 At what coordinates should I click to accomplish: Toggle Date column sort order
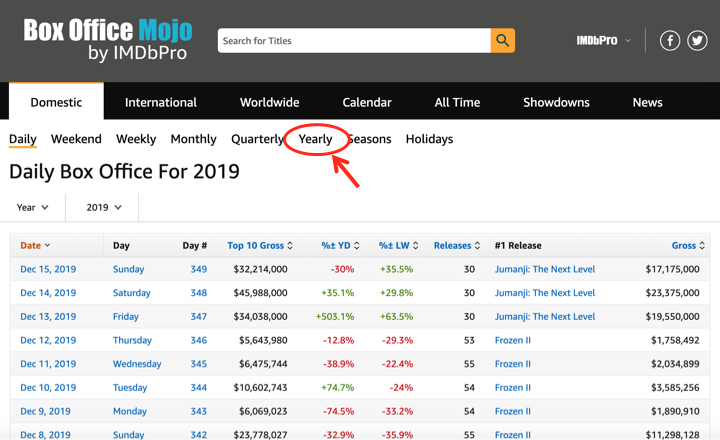click(x=35, y=246)
